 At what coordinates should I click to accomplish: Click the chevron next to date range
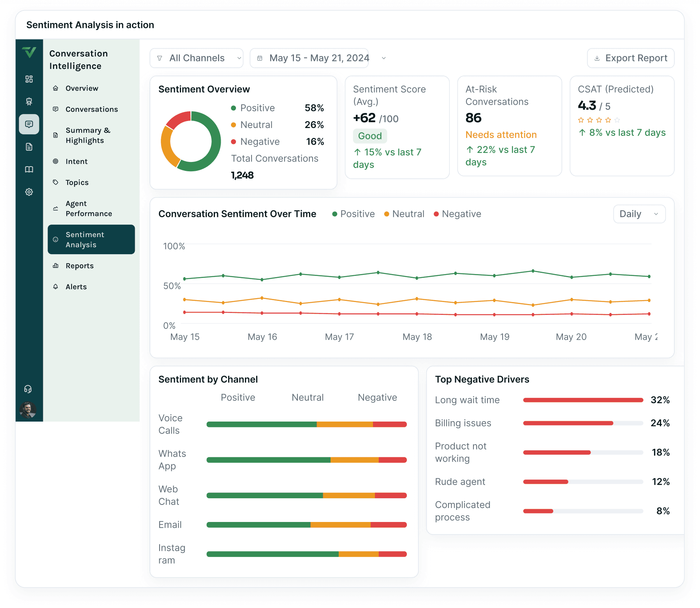pyautogui.click(x=384, y=58)
